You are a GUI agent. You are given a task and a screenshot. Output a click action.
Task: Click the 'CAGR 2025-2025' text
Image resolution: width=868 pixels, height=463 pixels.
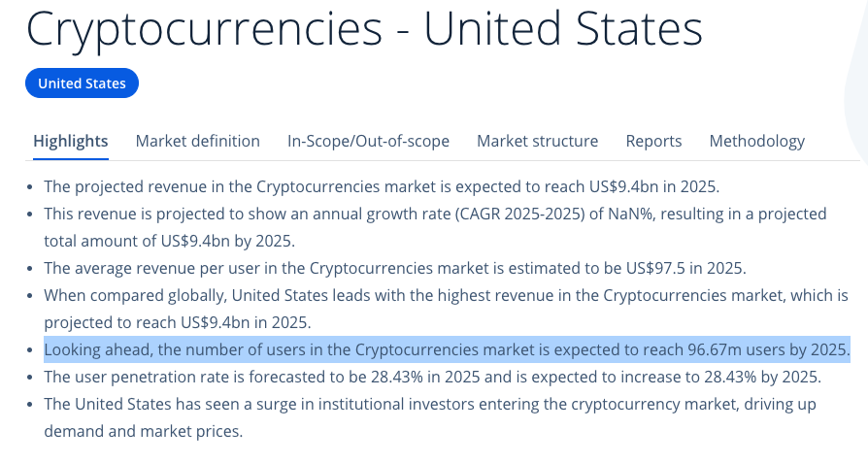520,215
